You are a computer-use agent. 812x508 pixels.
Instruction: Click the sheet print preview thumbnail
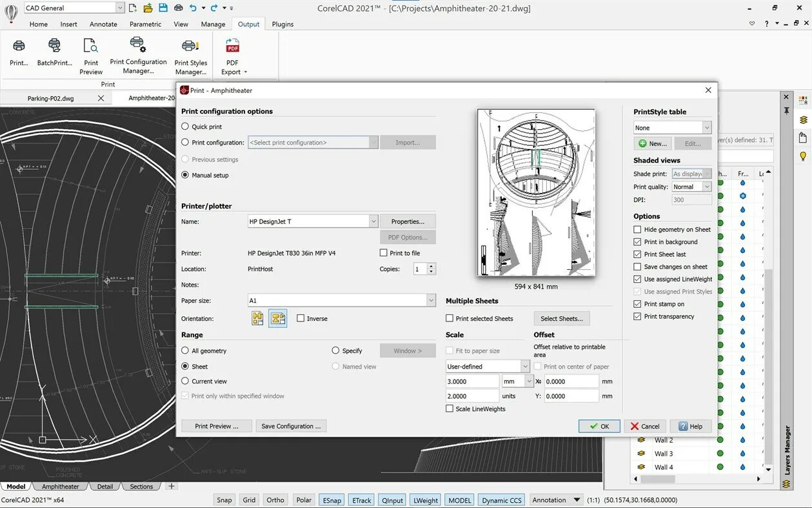536,192
